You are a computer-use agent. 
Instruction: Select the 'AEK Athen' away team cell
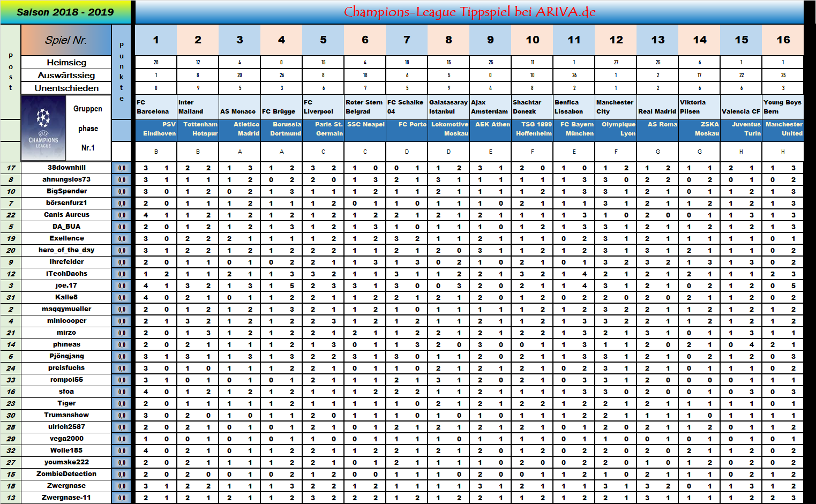pos(490,131)
